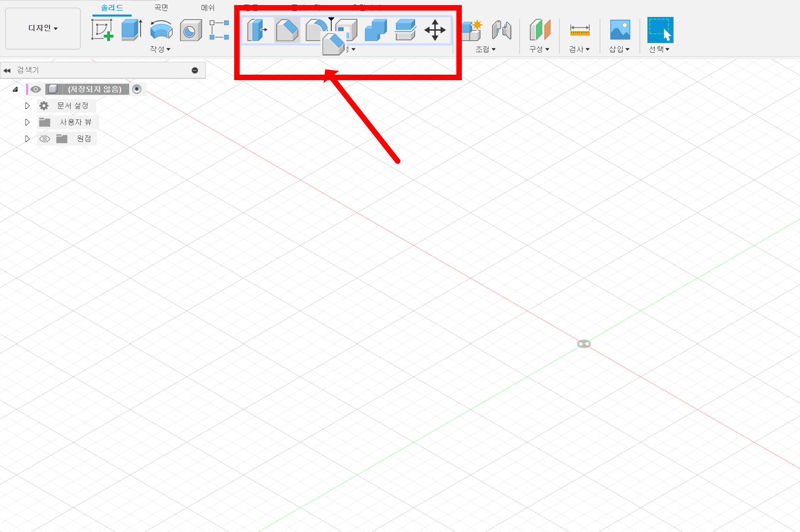Select the Joint tool
The width and height of the screenshot is (800, 532).
(x=501, y=30)
